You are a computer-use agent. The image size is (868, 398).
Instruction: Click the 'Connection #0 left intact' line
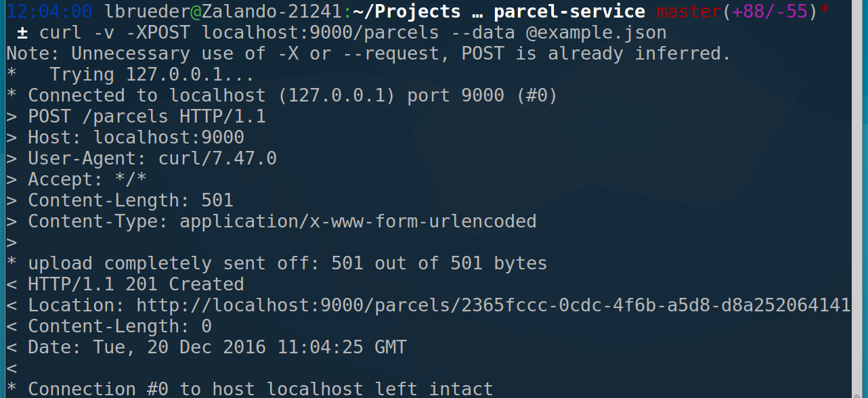(x=260, y=389)
